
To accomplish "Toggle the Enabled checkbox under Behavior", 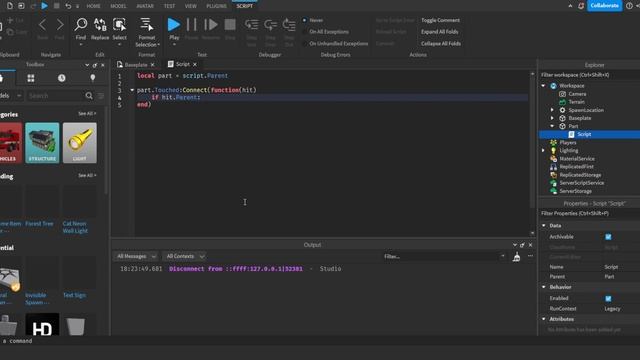I will [608, 298].
